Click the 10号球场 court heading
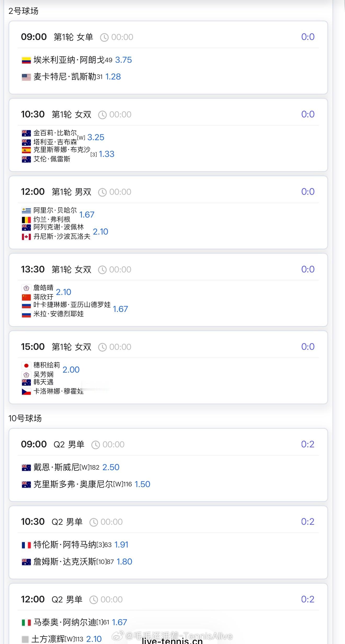This screenshot has height=644, width=345. point(25,418)
